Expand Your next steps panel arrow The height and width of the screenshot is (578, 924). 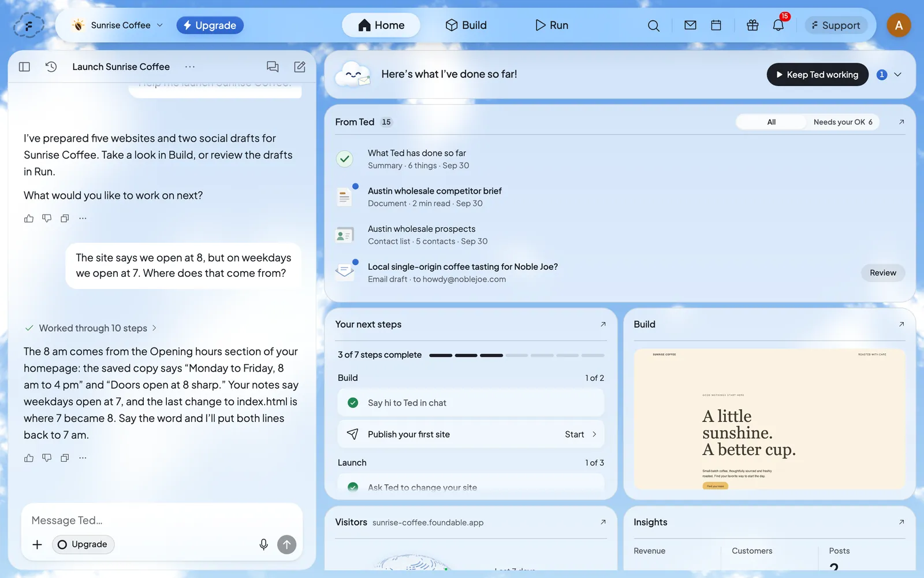[x=603, y=324]
